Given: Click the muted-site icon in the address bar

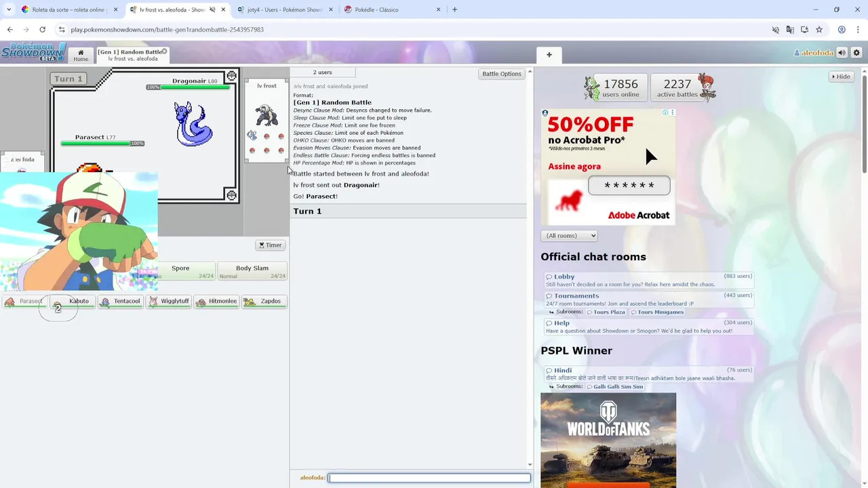Looking at the screenshot, I should tap(776, 30).
